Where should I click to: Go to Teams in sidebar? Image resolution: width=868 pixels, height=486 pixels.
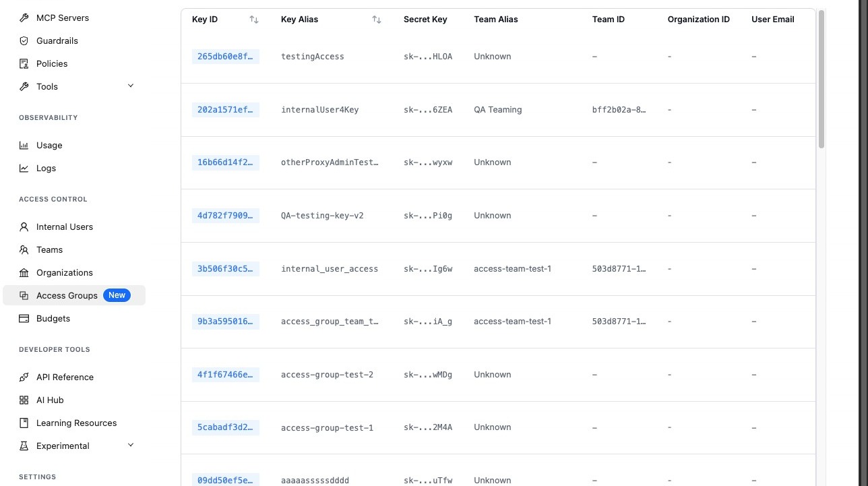[49, 250]
